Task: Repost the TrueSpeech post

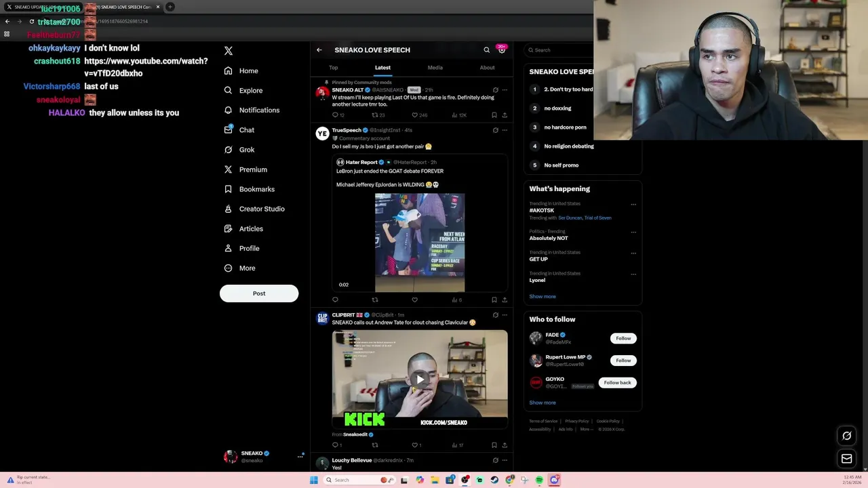Action: pos(375,300)
